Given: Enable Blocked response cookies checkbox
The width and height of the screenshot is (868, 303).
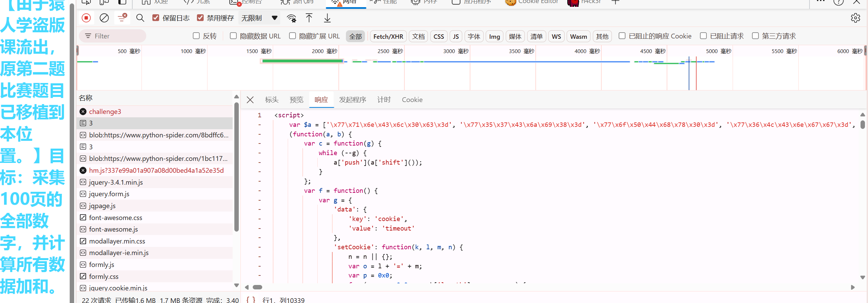Looking at the screenshot, I should (622, 36).
